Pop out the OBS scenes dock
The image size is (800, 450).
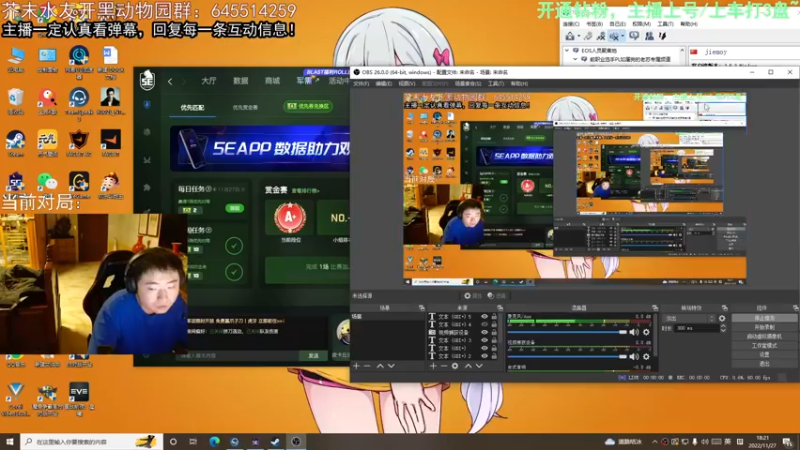point(421,308)
